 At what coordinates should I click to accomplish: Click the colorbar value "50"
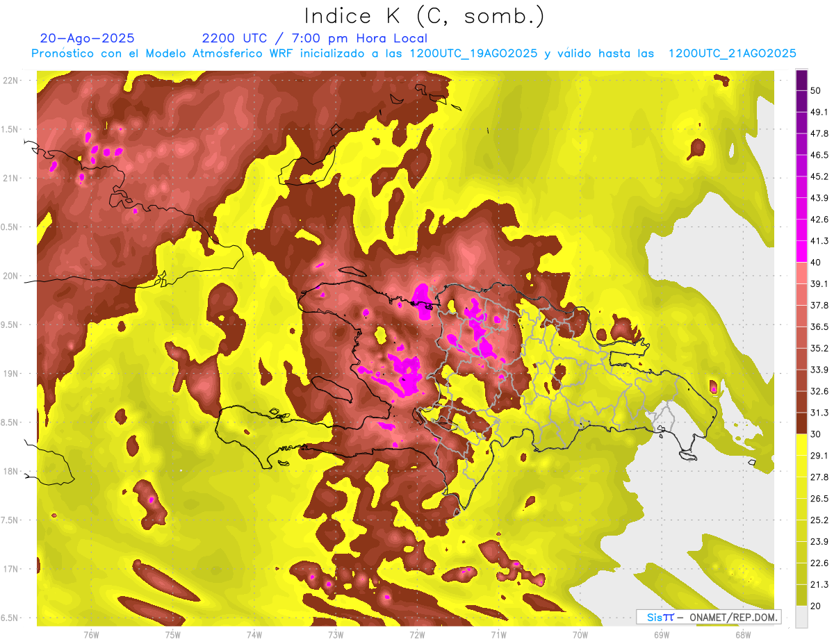click(816, 90)
